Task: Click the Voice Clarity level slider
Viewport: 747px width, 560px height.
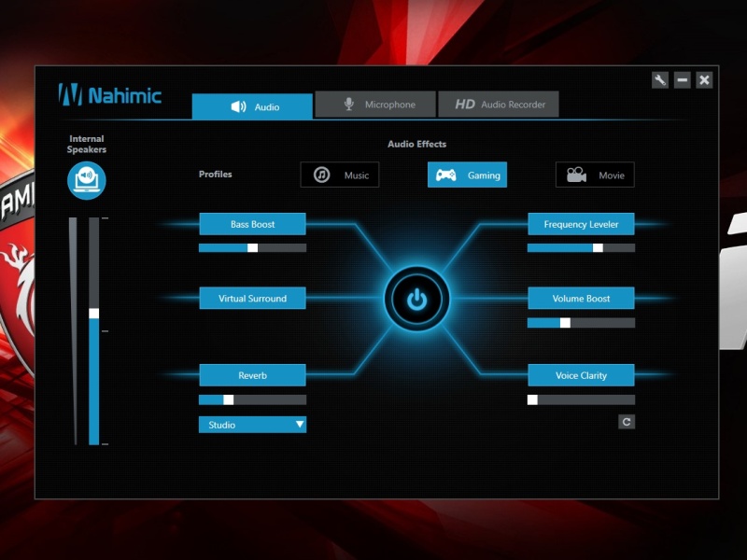Action: (x=581, y=400)
